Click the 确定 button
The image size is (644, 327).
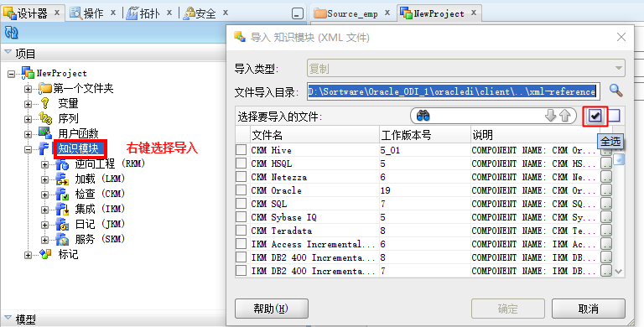click(508, 309)
